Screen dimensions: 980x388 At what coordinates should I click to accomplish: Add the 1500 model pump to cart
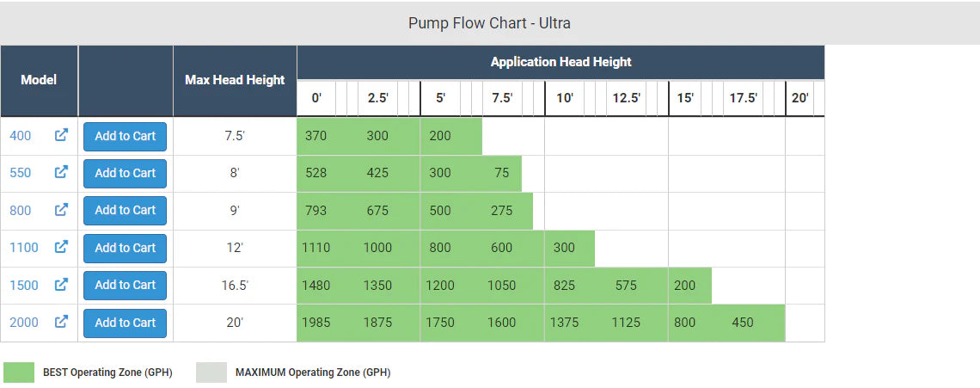click(125, 285)
